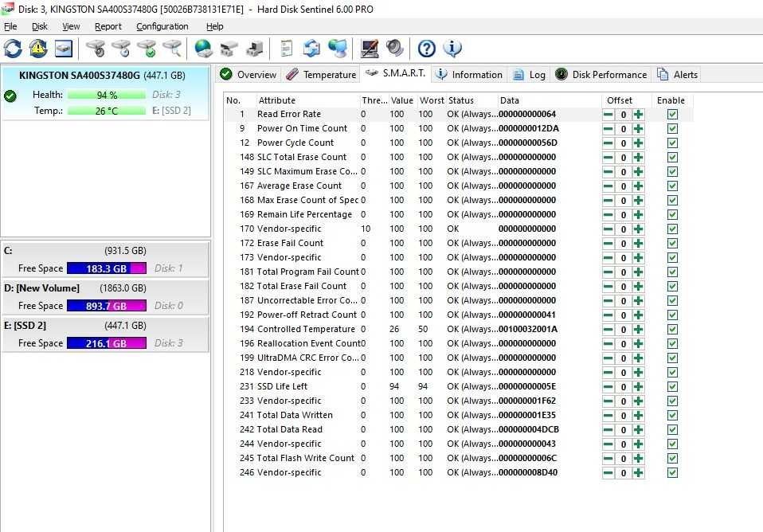Click the envelope with blue arrows icon
The height and width of the screenshot is (532, 763).
pos(312,49)
